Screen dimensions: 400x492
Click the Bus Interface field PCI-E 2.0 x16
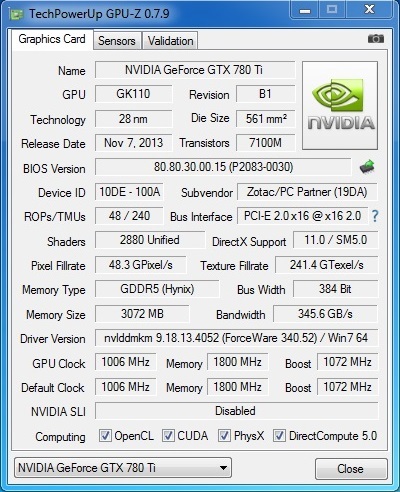pyautogui.click(x=303, y=216)
